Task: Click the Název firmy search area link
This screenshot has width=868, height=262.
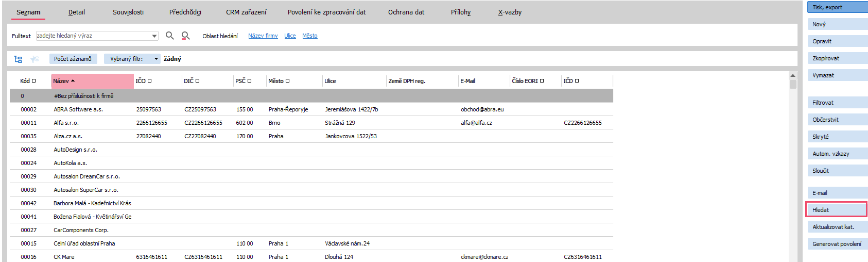Action: (x=263, y=36)
